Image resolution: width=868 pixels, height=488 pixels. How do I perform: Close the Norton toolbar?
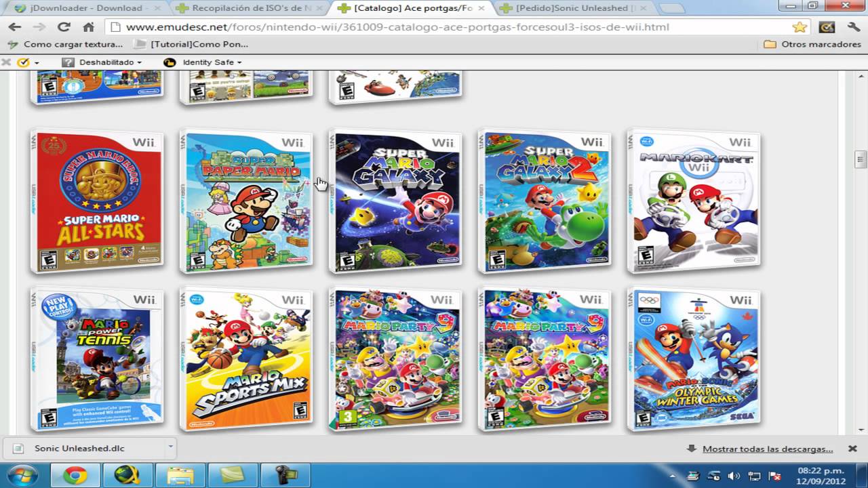click(x=6, y=62)
